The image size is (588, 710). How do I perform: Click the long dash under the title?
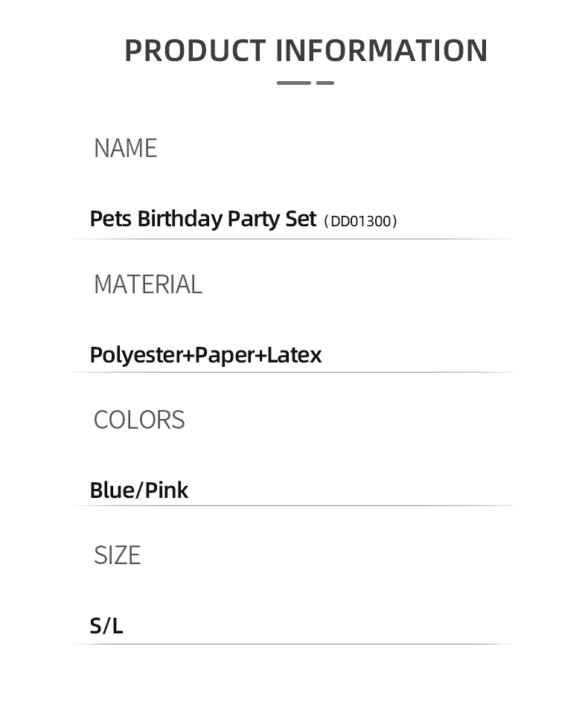point(294,83)
